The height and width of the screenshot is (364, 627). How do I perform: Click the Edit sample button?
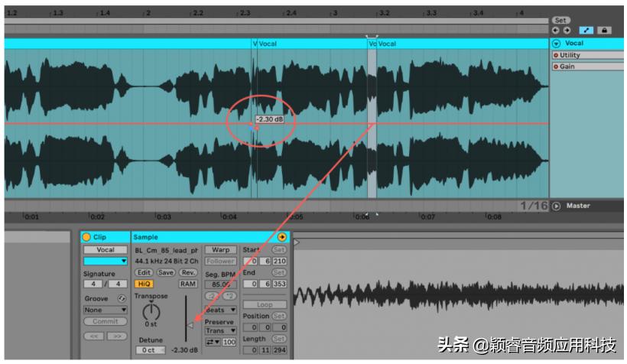point(144,272)
